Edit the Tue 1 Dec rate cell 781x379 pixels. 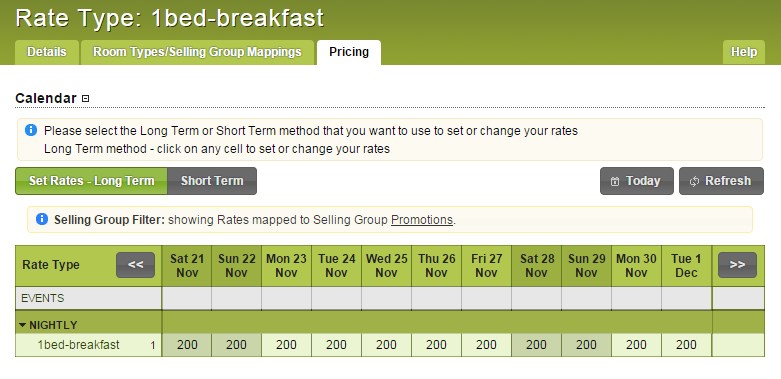(x=686, y=345)
